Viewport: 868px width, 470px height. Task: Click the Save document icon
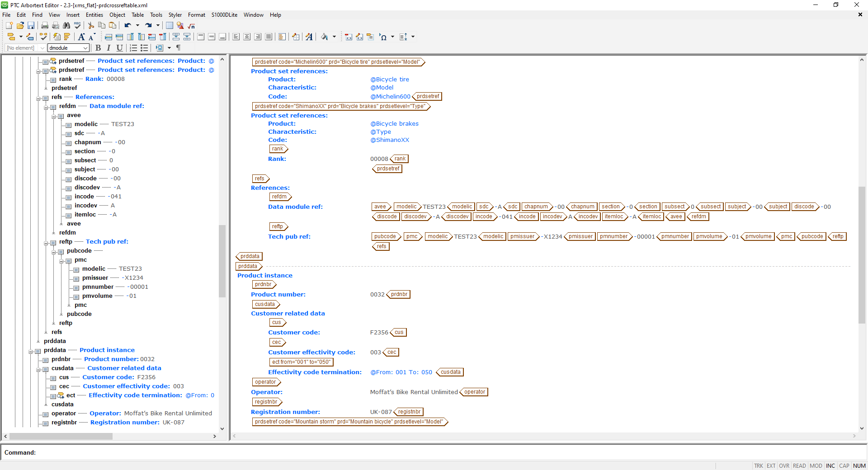pos(31,26)
